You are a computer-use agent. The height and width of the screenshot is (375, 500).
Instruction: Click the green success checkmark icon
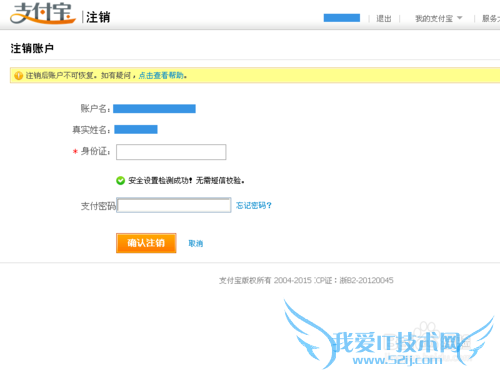click(120, 181)
